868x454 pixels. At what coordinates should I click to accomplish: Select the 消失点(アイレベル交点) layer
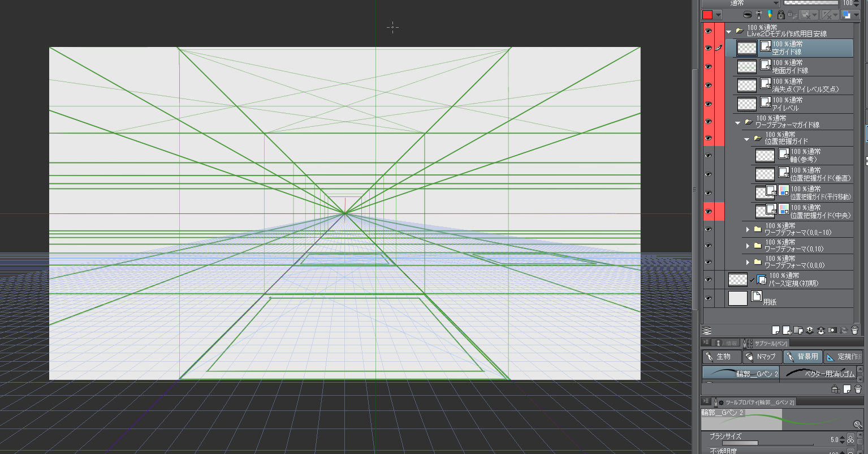point(794,85)
